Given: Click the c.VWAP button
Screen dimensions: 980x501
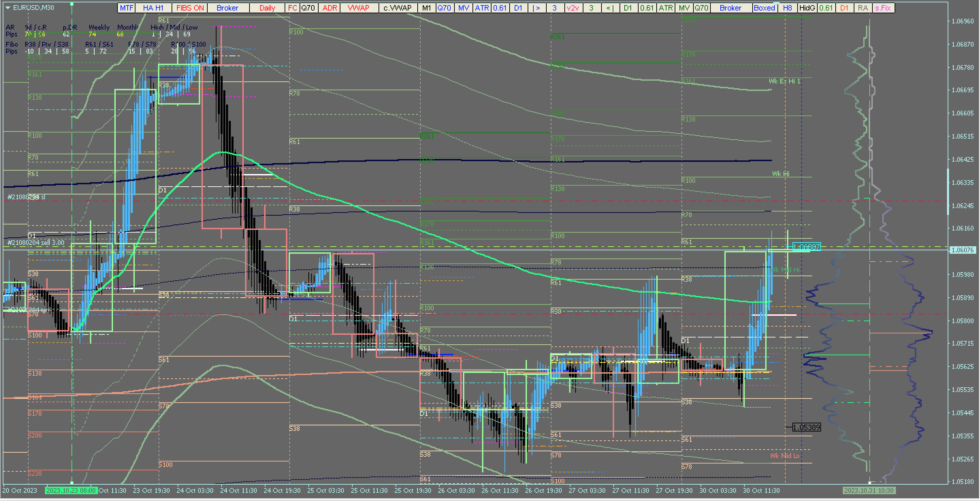Looking at the screenshot, I should pyautogui.click(x=397, y=7).
